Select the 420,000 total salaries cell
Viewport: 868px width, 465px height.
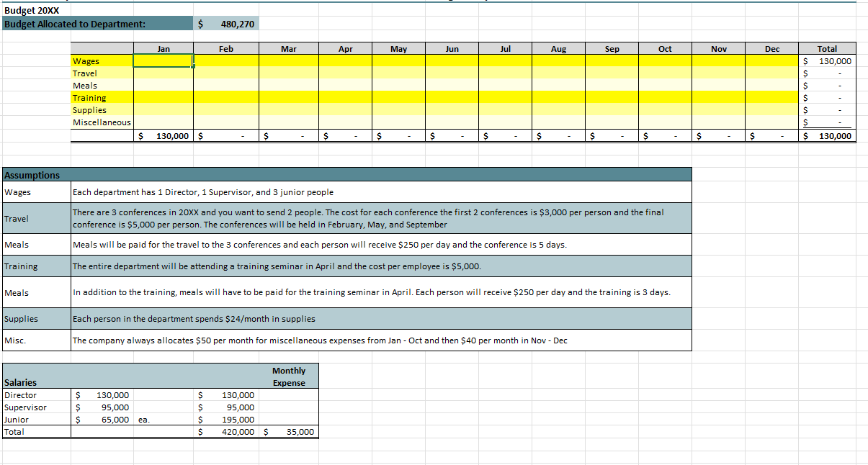(225, 432)
